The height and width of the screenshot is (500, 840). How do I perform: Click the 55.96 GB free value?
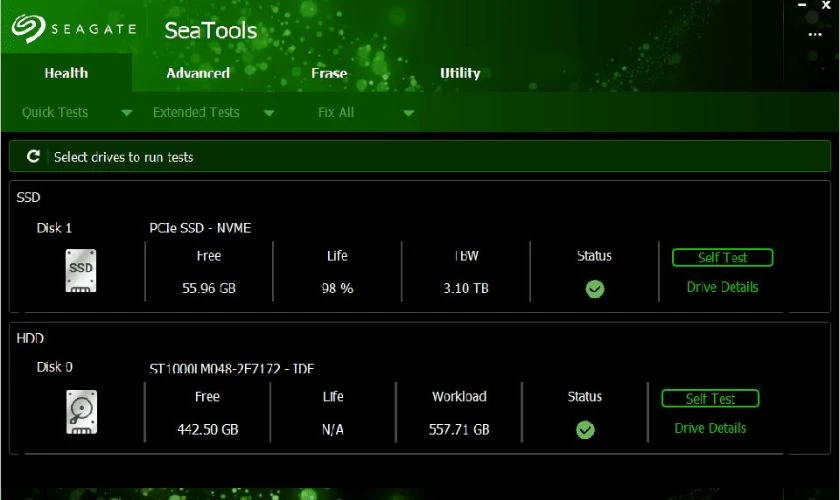(x=209, y=288)
